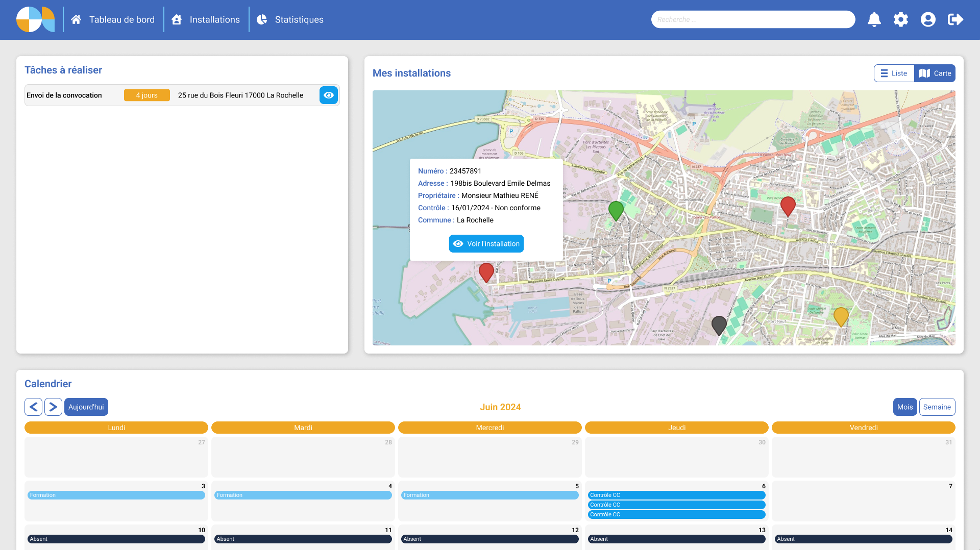Open Formation event on Monday 3

[x=116, y=495]
